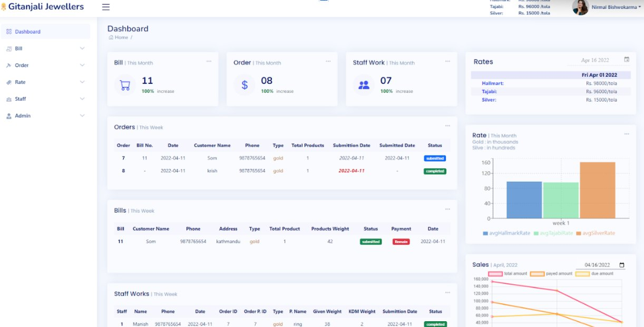This screenshot has width=644, height=327.
Task: Select the Dashboard sidebar item
Action: pos(45,32)
